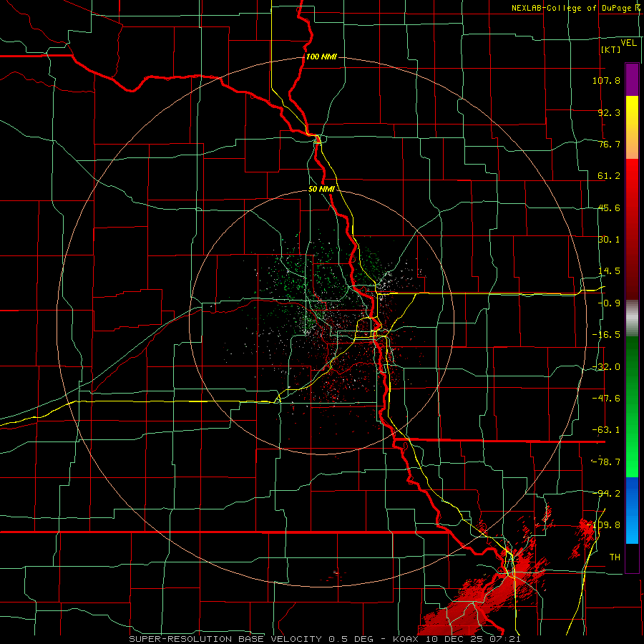Click the "10 DEC 25" date in the caption

[x=454, y=639]
